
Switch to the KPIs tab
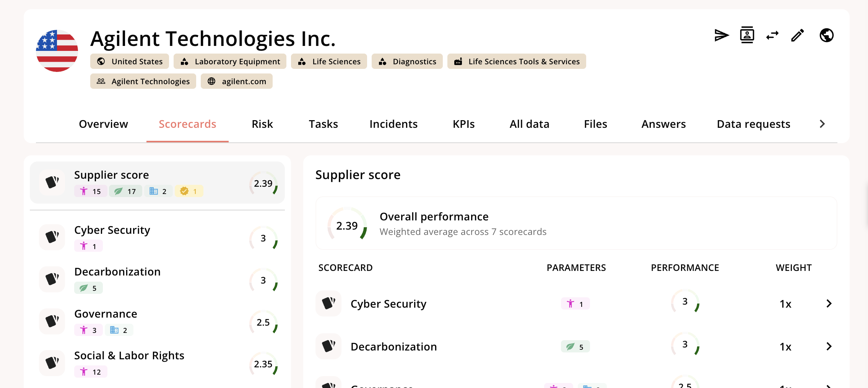pos(463,124)
